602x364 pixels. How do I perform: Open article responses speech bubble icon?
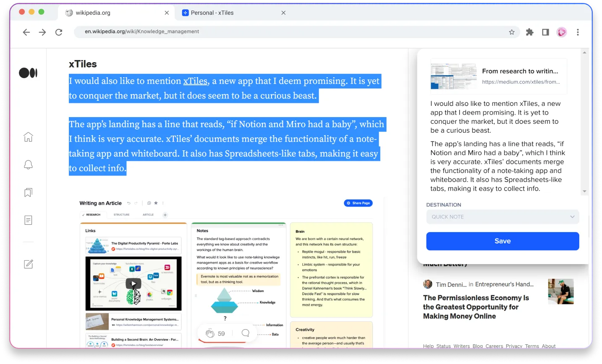[x=246, y=333]
